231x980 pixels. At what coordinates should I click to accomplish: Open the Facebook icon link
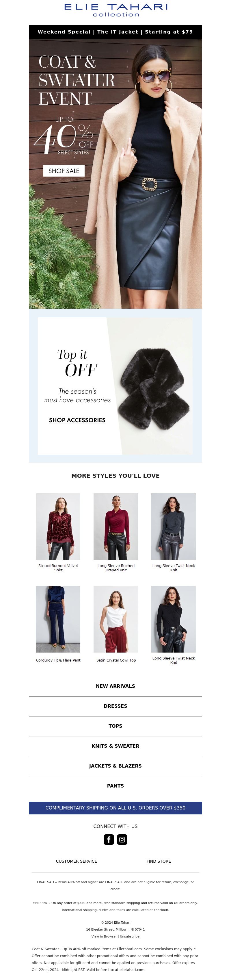tap(109, 839)
